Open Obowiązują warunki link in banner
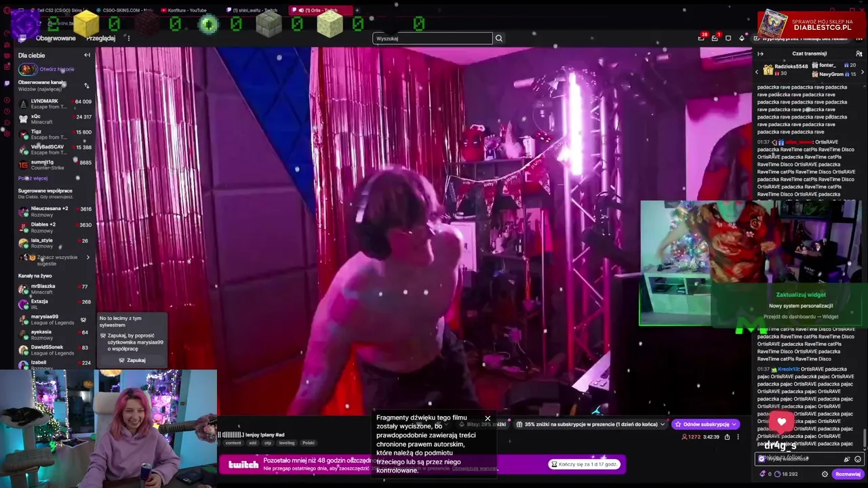Image resolution: width=868 pixels, height=488 pixels. pos(474,468)
